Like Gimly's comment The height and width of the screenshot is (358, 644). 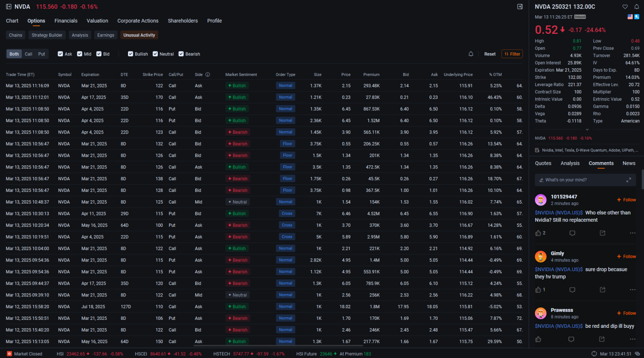(x=538, y=290)
